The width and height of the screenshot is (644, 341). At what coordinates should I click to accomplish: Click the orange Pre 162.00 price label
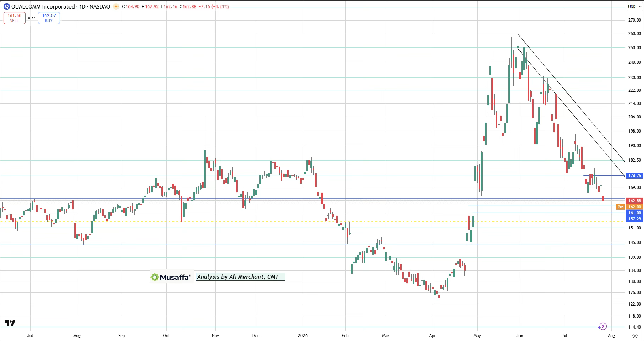pyautogui.click(x=629, y=207)
